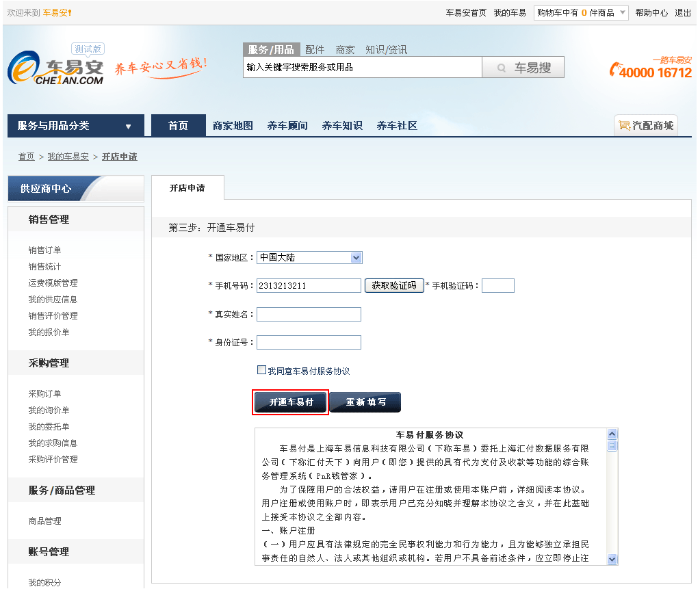Select the 商家 search tab

(x=345, y=49)
